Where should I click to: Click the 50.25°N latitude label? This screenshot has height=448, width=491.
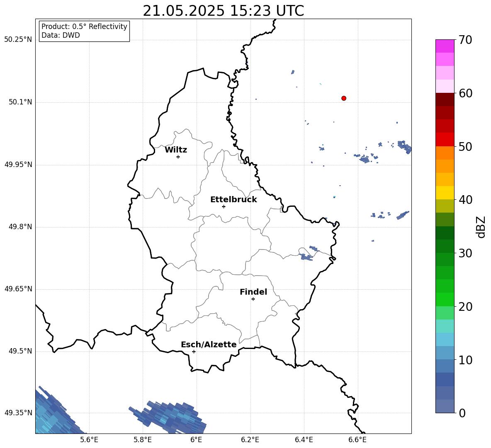pyautogui.click(x=18, y=40)
